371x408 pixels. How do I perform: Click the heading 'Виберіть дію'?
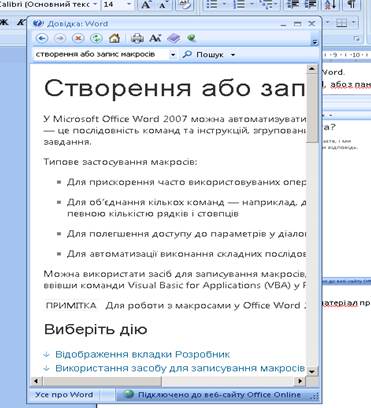[x=96, y=329]
